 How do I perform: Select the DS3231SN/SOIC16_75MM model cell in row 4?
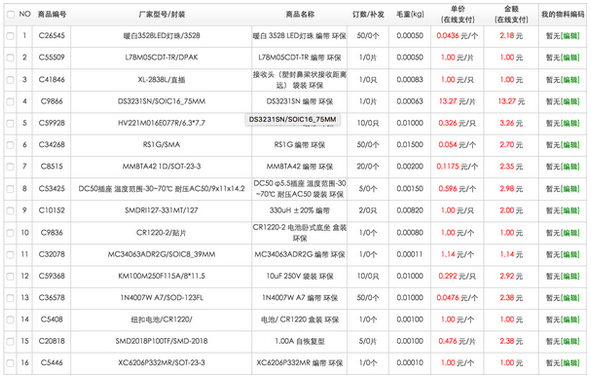pos(162,102)
